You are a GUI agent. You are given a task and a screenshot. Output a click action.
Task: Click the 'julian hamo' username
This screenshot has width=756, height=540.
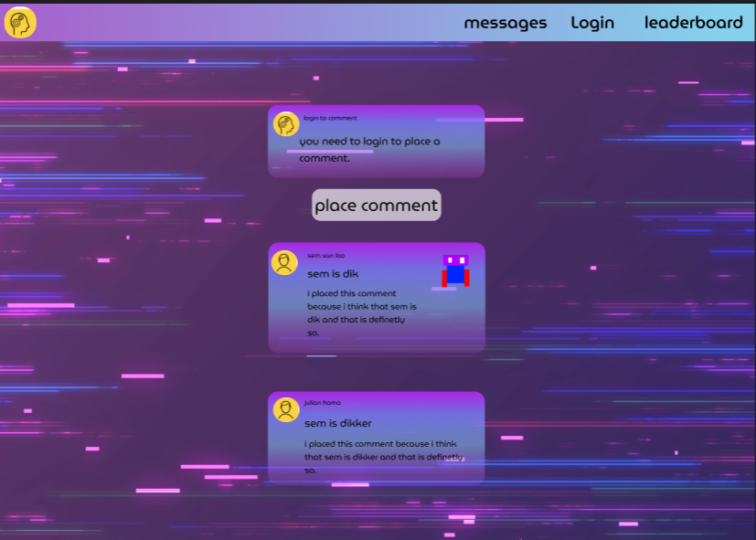pos(322,402)
